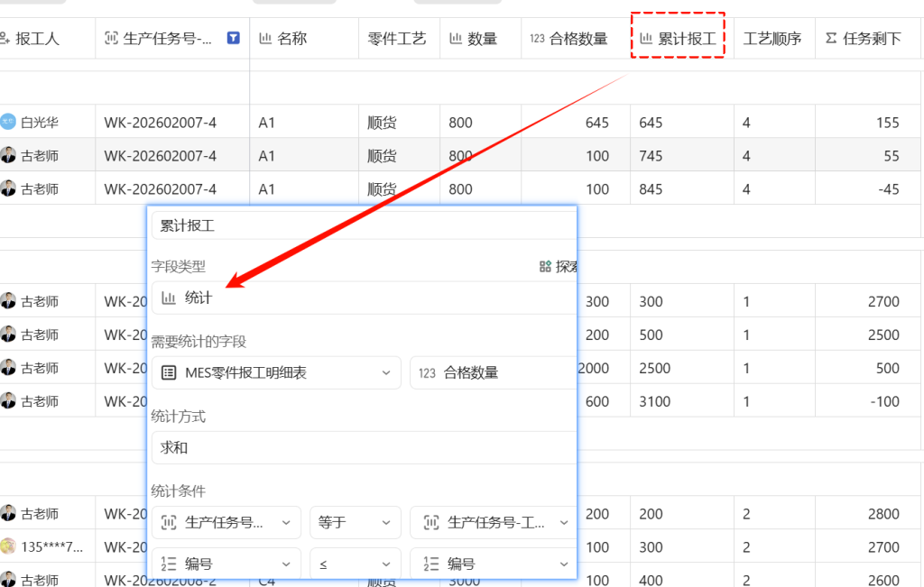Expand the right 编号 value dropdown

point(494,564)
